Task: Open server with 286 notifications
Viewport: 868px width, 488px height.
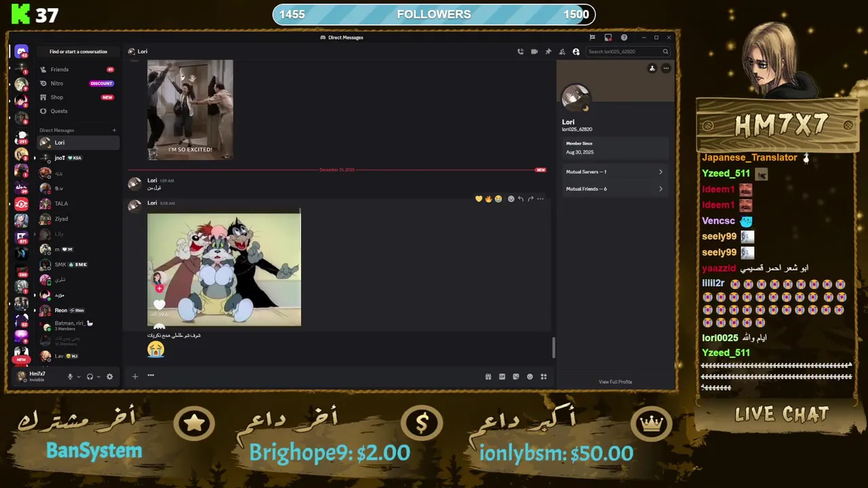Action: (21, 270)
